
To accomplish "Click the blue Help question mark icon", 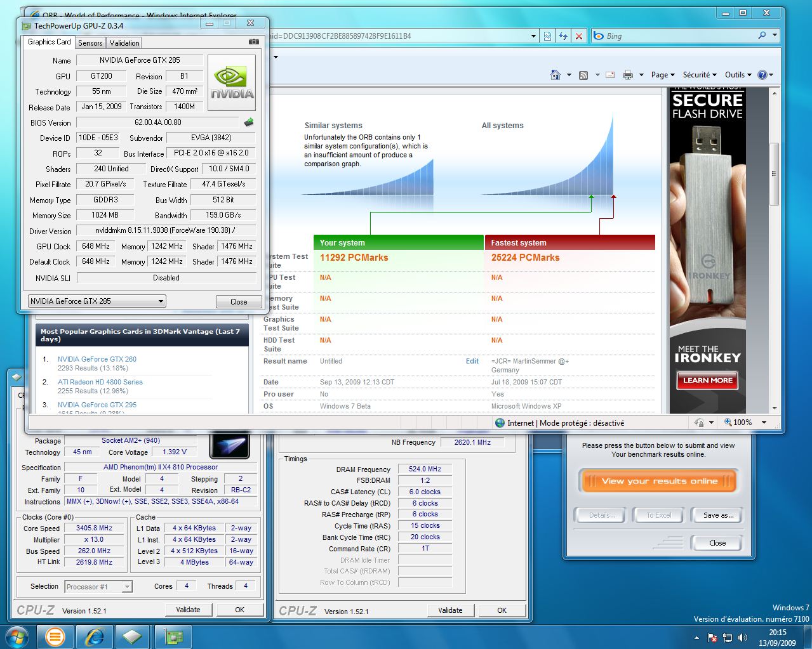I will coord(762,75).
